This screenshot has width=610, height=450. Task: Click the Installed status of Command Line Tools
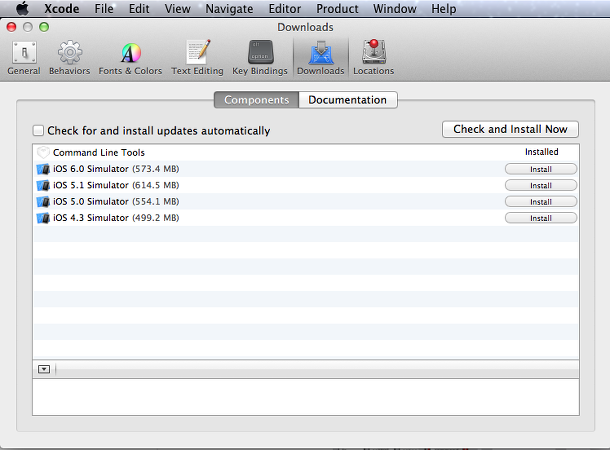(542, 152)
